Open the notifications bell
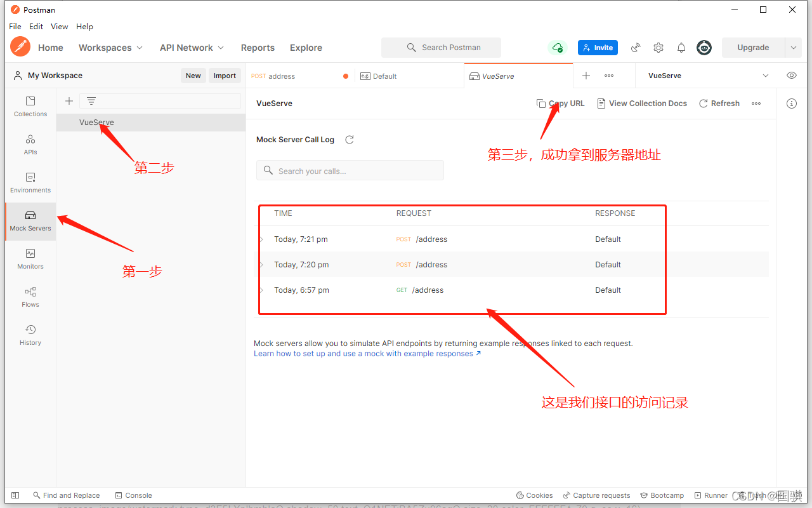Viewport: 812px width, 508px height. point(681,48)
